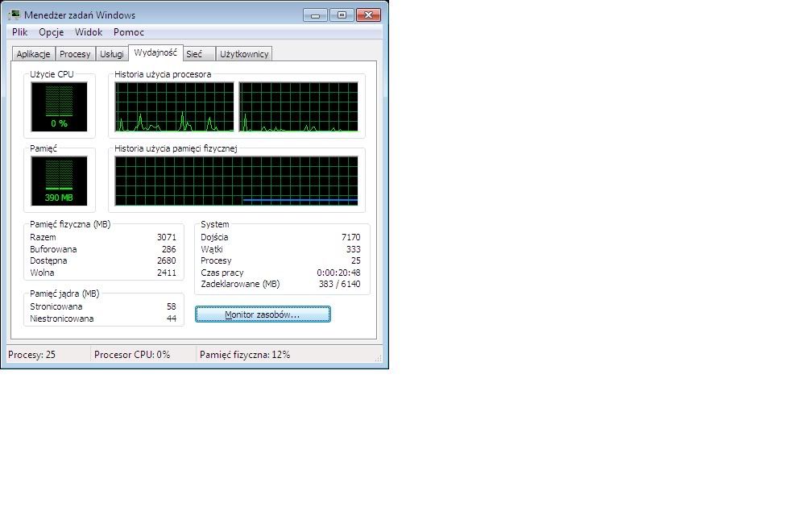812x508 pixels.
Task: Click the System group heading
Action: 215,224
